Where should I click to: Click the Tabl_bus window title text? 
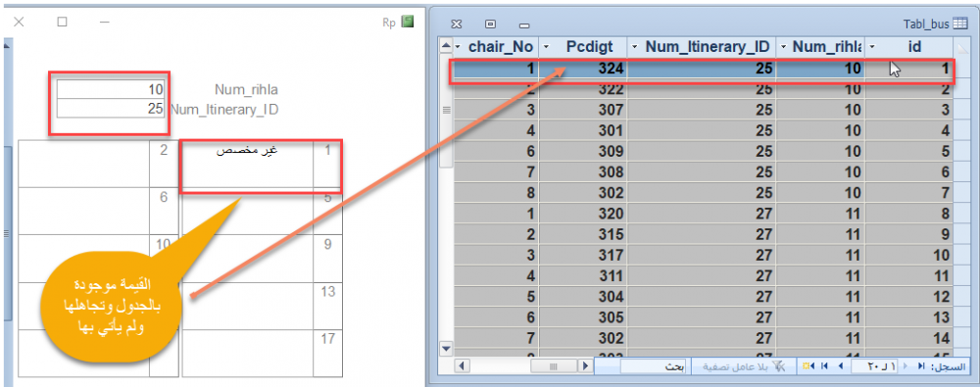click(926, 24)
